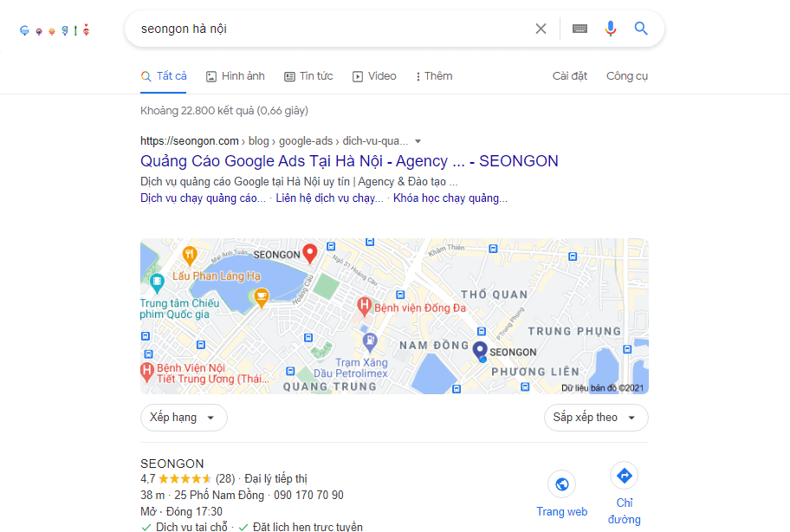Click the red SEONGON map pin
The width and height of the screenshot is (790, 532).
[310, 253]
